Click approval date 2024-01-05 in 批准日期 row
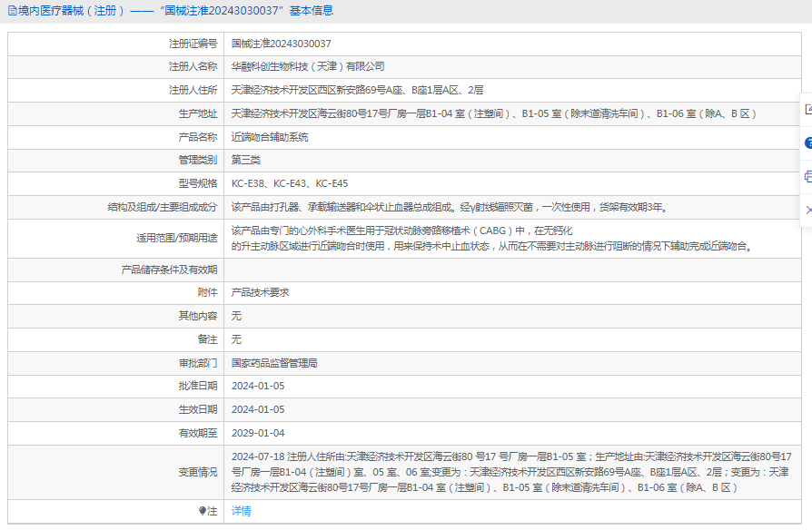This screenshot has width=812, height=530. tap(258, 386)
